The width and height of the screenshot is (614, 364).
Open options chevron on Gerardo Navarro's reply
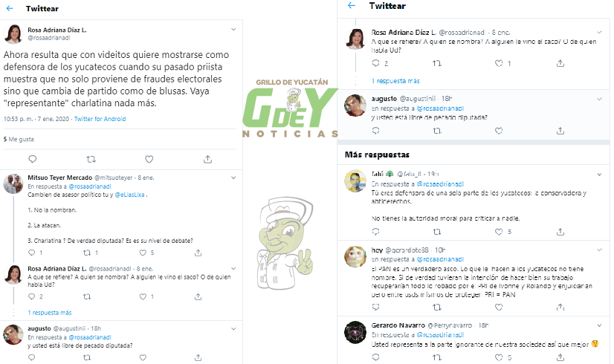click(x=599, y=325)
